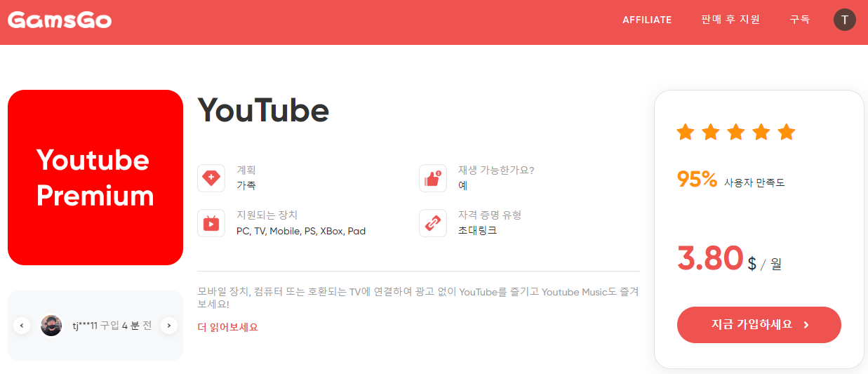Screen dimensions: 868x374
Task: Open the AFFILIATE menu item
Action: coord(647,20)
